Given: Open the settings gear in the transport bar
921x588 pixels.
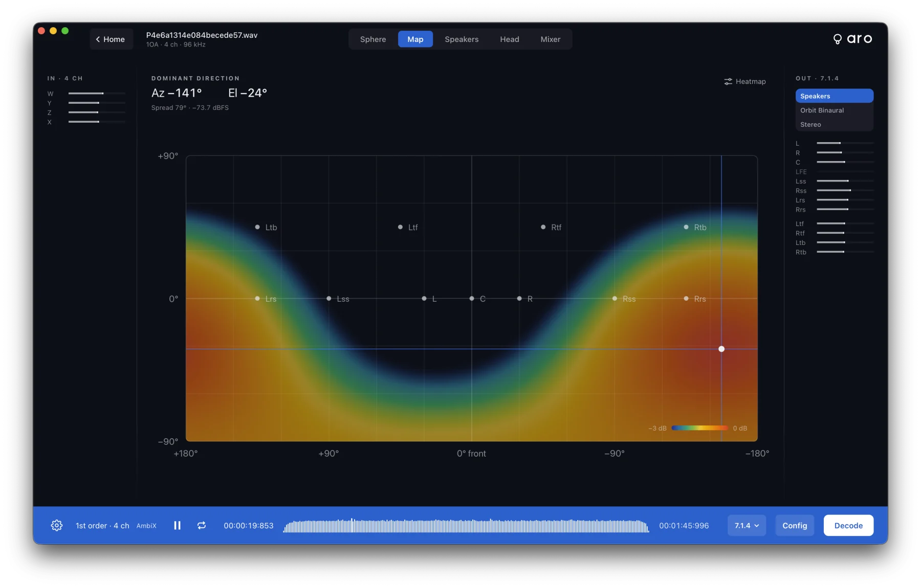Looking at the screenshot, I should pyautogui.click(x=57, y=525).
